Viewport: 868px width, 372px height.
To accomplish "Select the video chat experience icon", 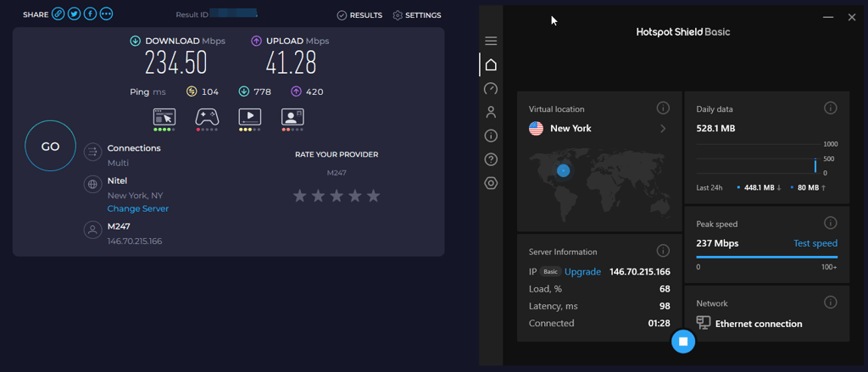I will coord(292,117).
